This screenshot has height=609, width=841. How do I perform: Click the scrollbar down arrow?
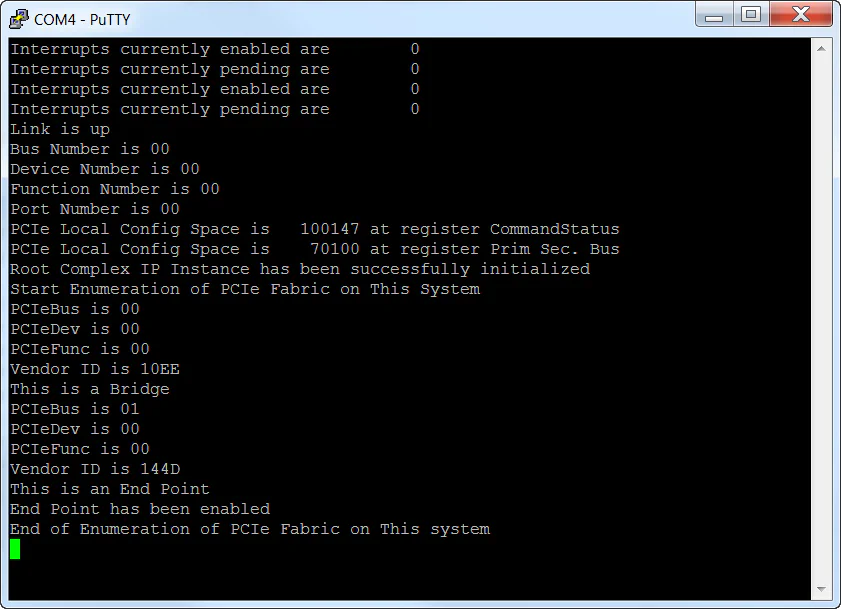coord(822,590)
